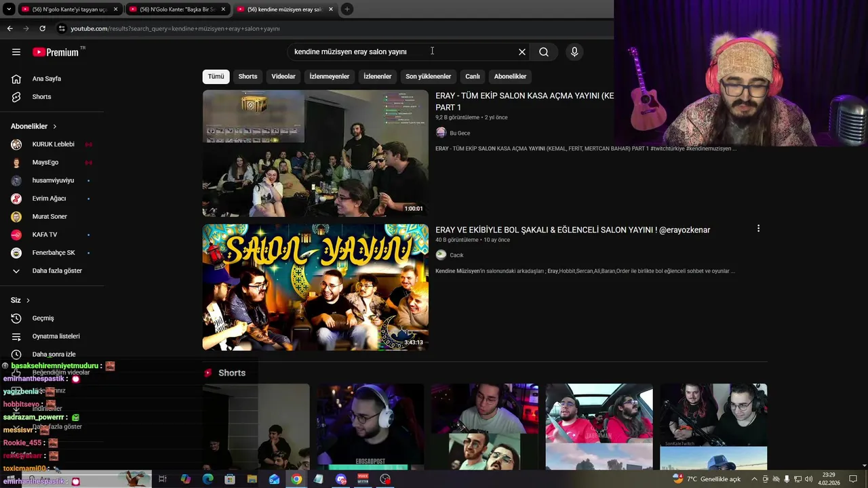Image resolution: width=868 pixels, height=488 pixels.
Task: Open Bu Gece channel avatar
Action: pos(441,133)
